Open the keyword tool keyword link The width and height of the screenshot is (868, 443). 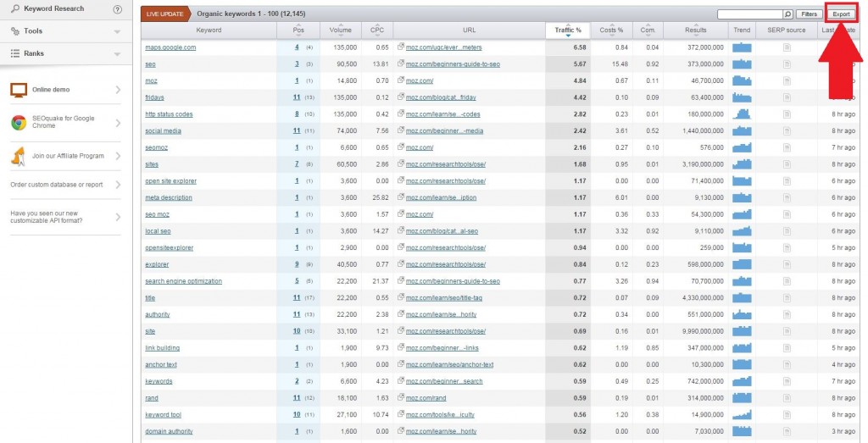click(164, 414)
